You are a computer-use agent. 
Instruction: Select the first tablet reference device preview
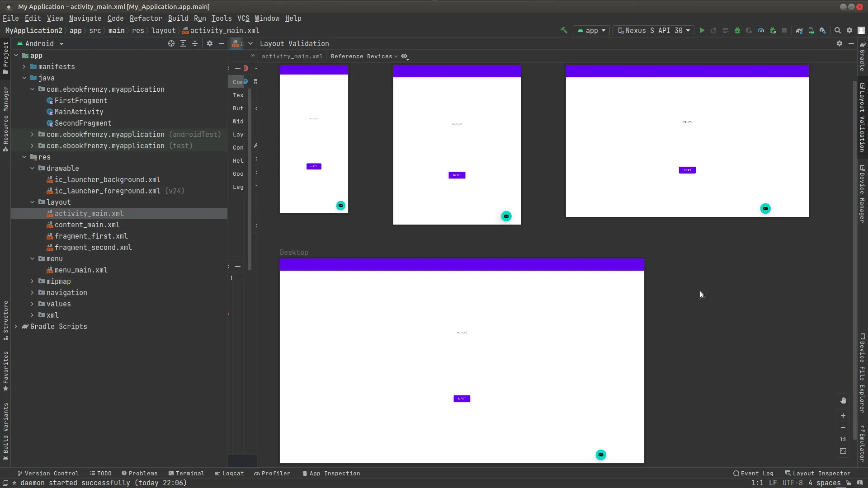[457, 145]
